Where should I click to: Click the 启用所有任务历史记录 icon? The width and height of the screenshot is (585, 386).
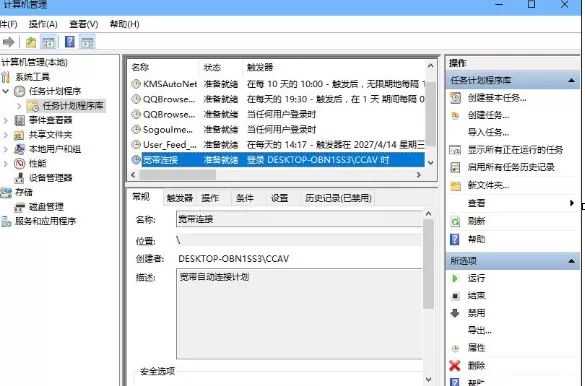[455, 167]
